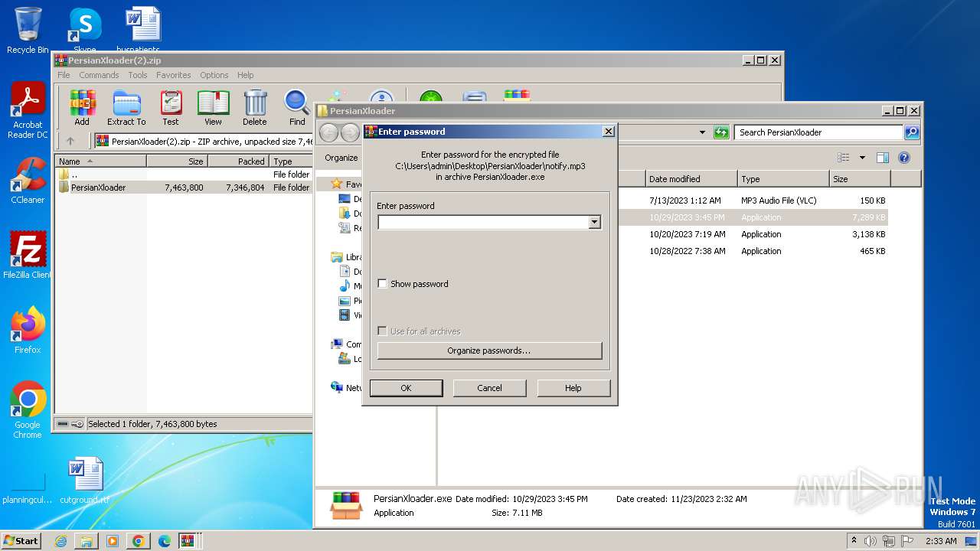
Task: Sort WinRAR list by Size column
Action: coord(177,161)
